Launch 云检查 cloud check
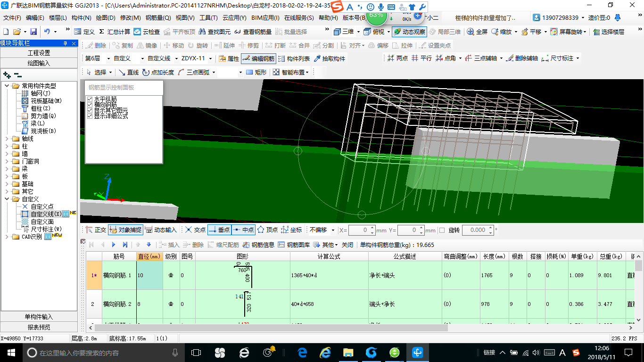This screenshot has width=644, height=362. click(147, 32)
